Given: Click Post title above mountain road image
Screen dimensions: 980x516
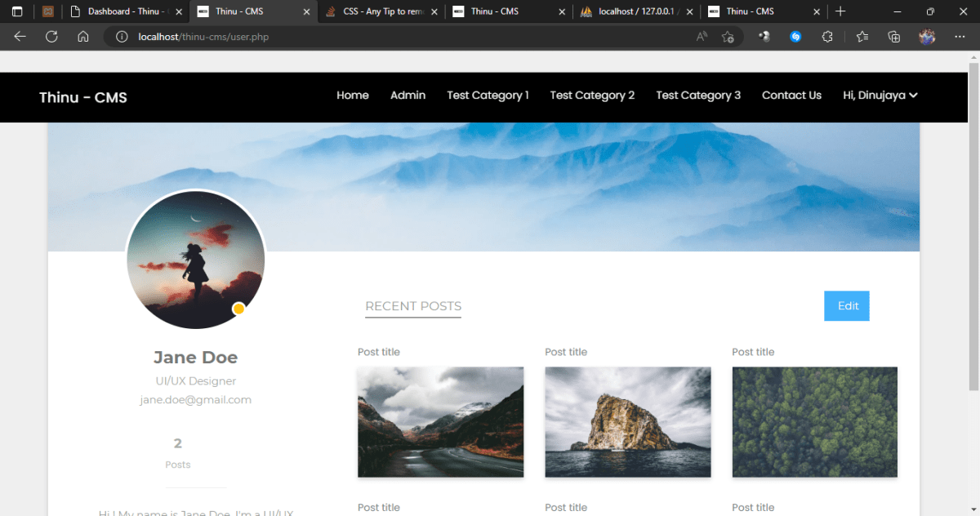Looking at the screenshot, I should tap(379, 352).
